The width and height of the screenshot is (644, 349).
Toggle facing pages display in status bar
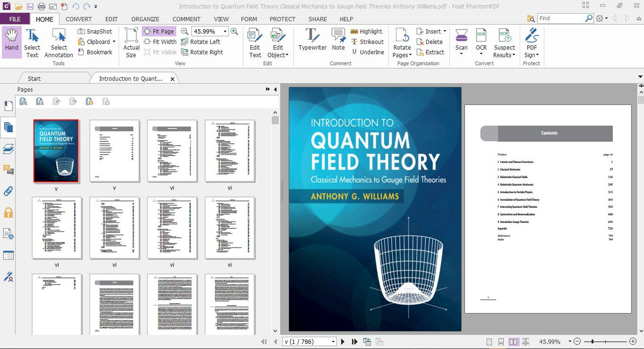513,341
